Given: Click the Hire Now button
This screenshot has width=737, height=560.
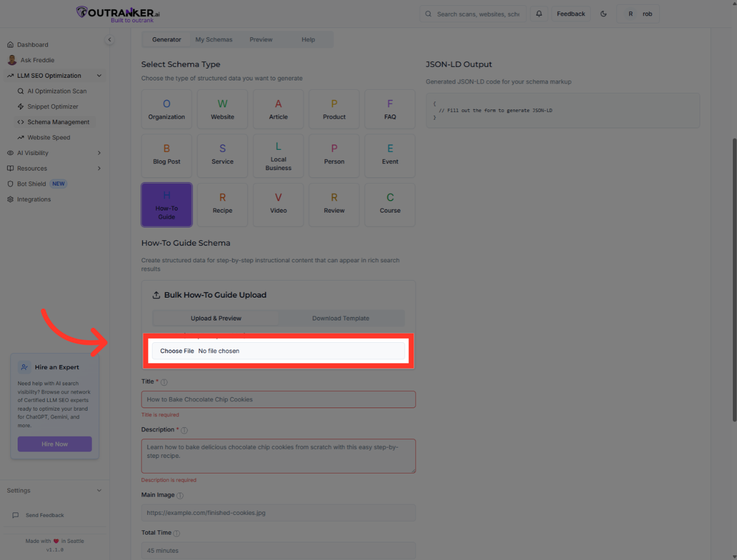Looking at the screenshot, I should click(x=54, y=444).
